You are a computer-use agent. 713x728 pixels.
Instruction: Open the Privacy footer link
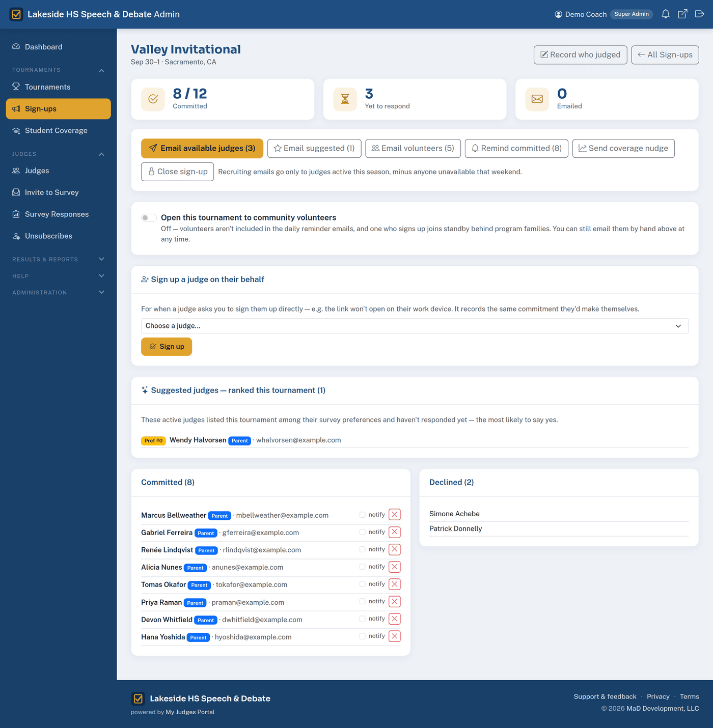(658, 696)
